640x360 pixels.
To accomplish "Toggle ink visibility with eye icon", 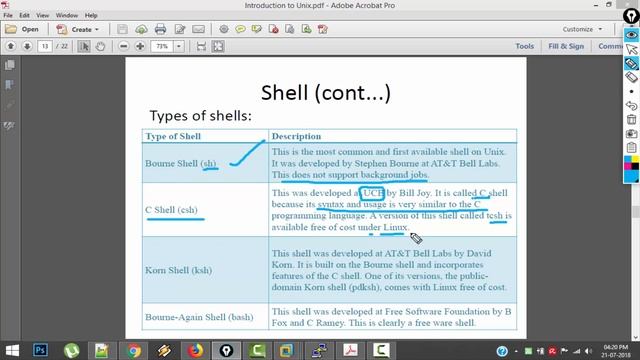I will (x=631, y=35).
